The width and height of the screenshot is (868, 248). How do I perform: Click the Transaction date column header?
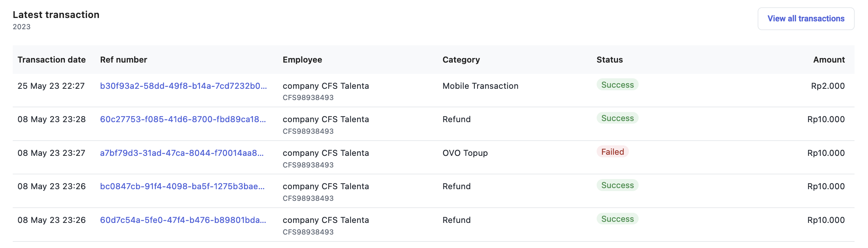(x=52, y=60)
